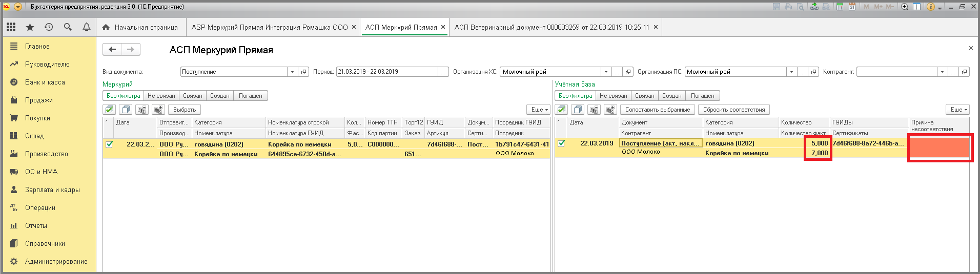Open Favorites star icon
Viewport: 980px width, 274px height.
30,27
